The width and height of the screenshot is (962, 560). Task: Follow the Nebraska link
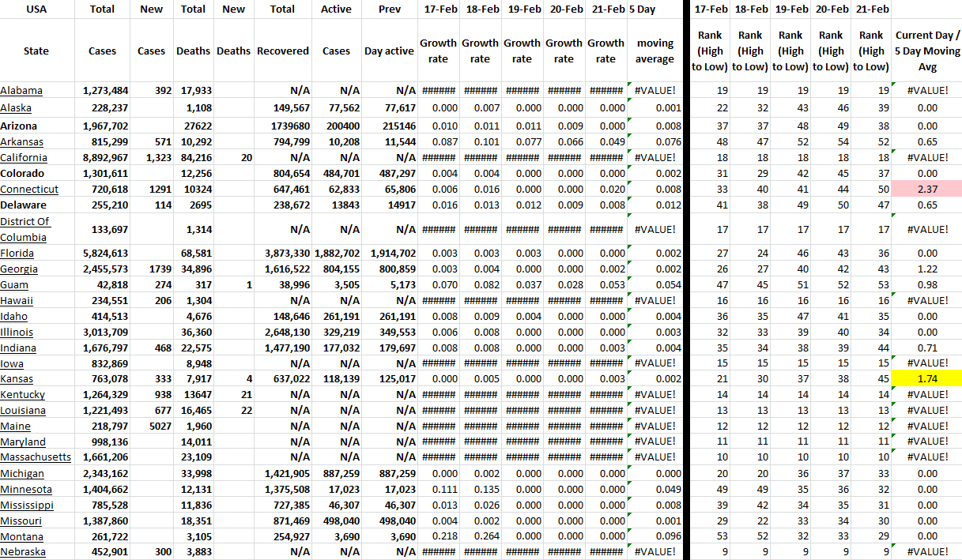pos(23,552)
